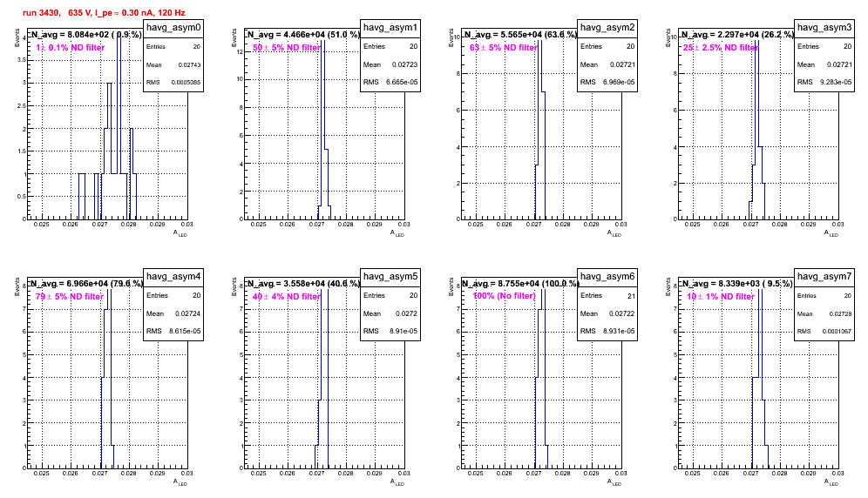Click the havg_asym2 stats box title

(607, 28)
